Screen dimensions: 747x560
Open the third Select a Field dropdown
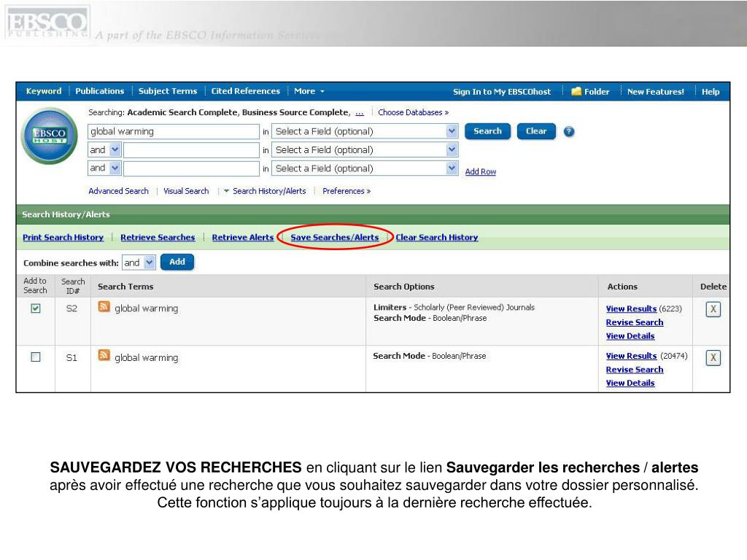(x=365, y=168)
